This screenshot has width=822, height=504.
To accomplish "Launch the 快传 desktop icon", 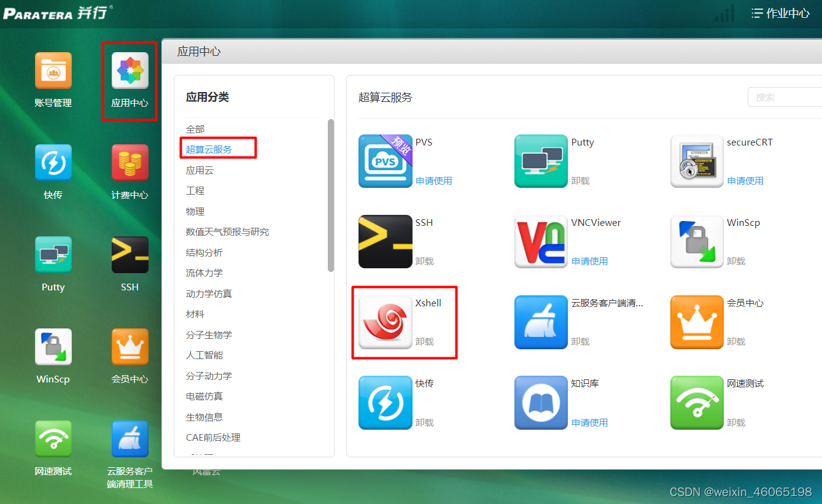I will (x=53, y=163).
